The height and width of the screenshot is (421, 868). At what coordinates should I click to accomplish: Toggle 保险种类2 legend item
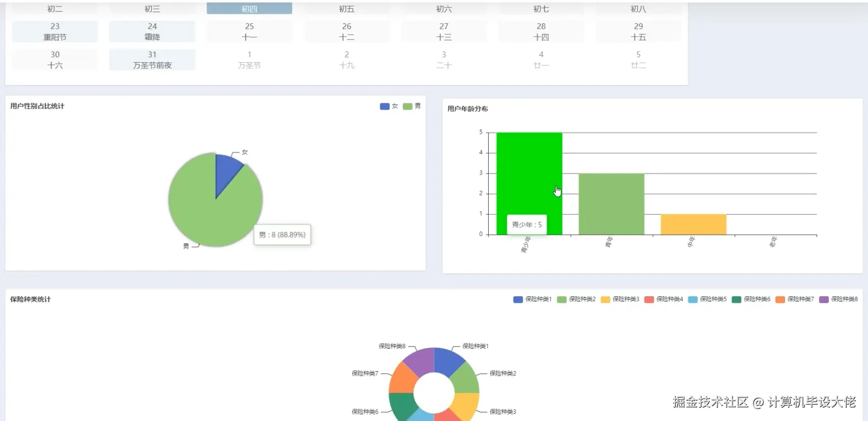[x=576, y=299]
